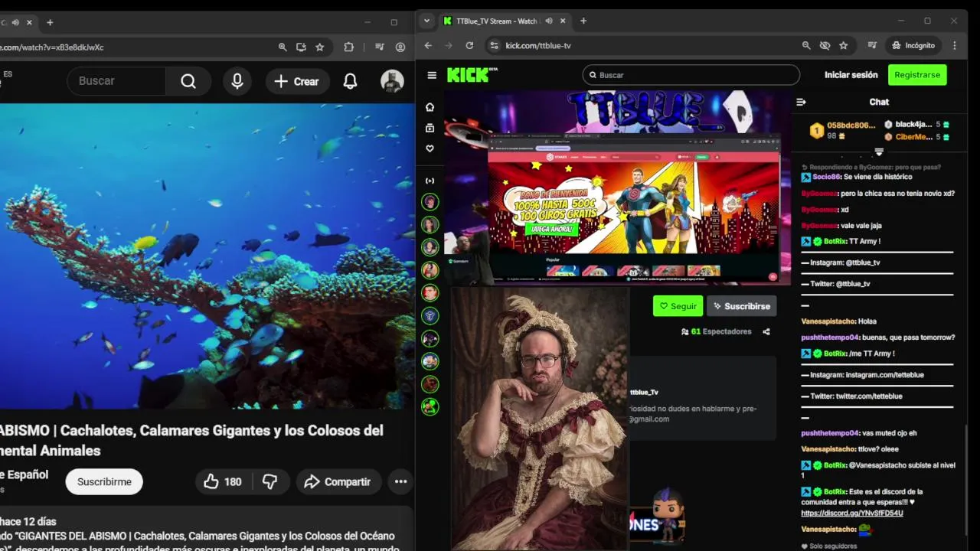Open Kick Browse icon in sidebar
The width and height of the screenshot is (980, 551).
tap(430, 128)
